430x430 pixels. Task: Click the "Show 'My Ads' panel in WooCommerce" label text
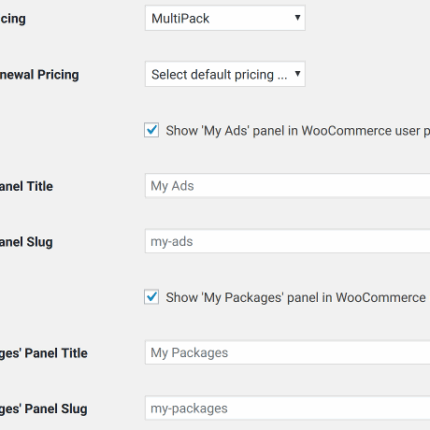tap(298, 131)
